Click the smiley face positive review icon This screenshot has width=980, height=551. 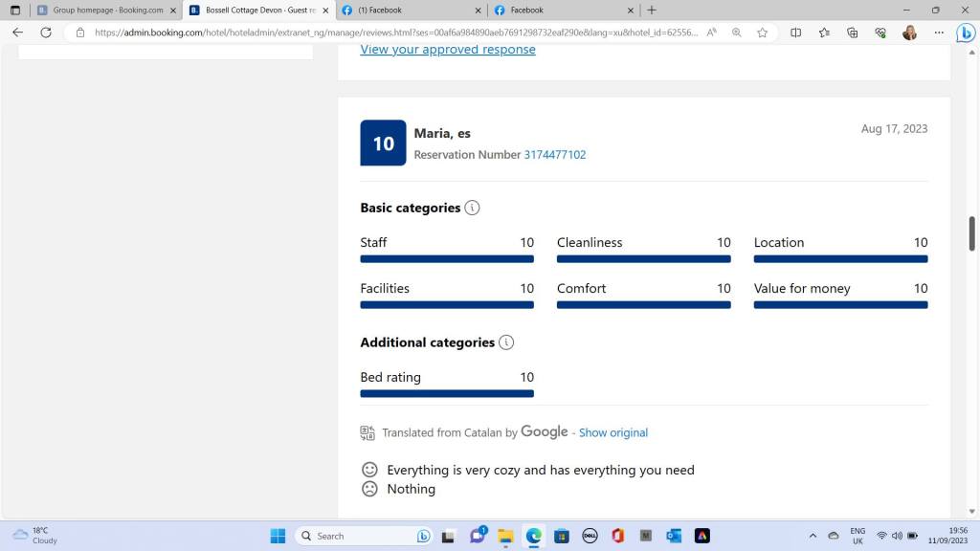pyautogui.click(x=369, y=470)
